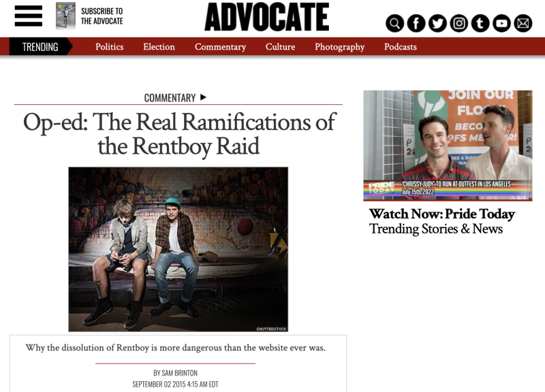Open the YouTube icon link

click(x=501, y=23)
